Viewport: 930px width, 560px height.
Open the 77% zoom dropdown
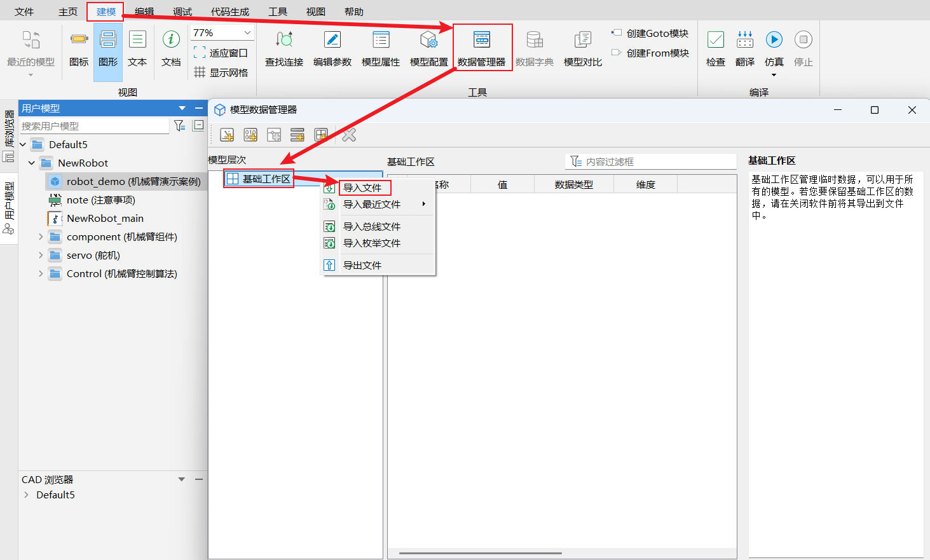(247, 33)
